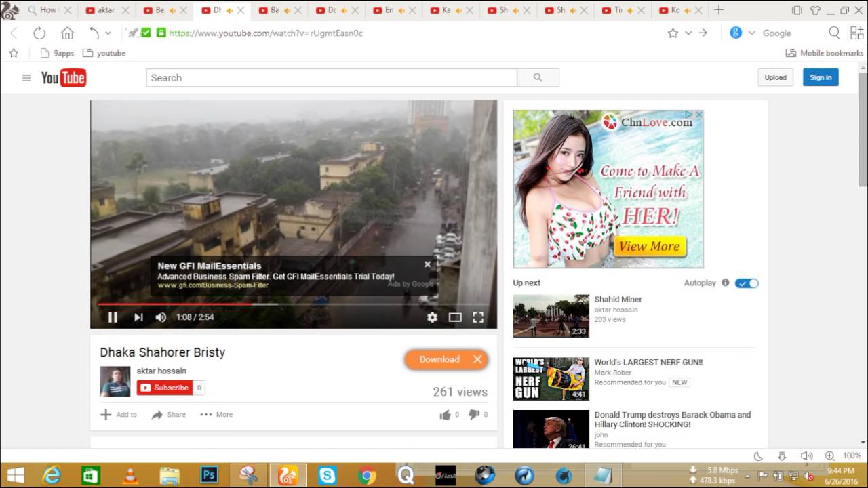Open VLC media player from taskbar
The image size is (868, 488).
coord(130,475)
